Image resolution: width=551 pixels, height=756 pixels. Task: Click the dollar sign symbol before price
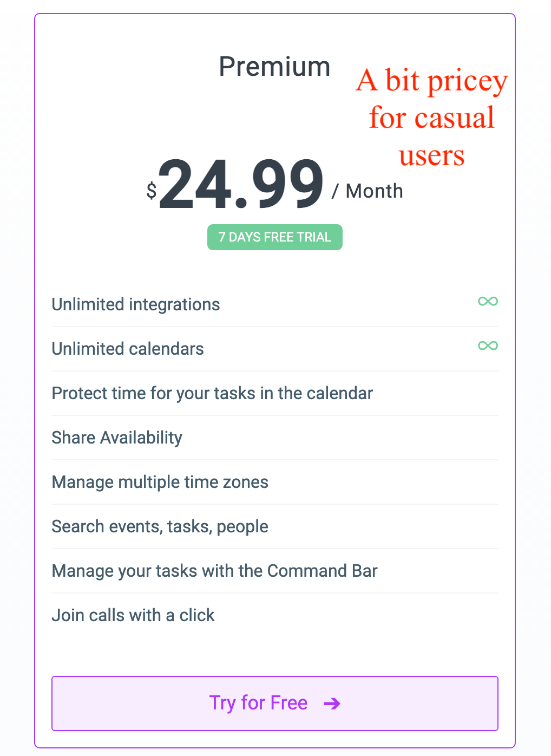click(x=152, y=190)
